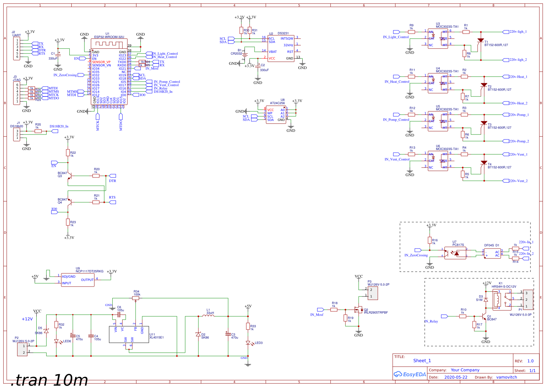
Task: Select the LED3 diode symbol
Action: 248,343
